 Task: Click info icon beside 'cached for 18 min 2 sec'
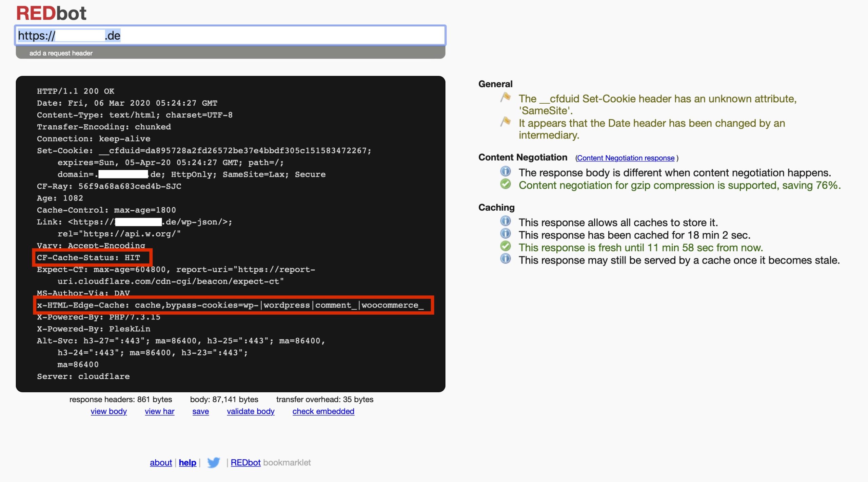point(505,233)
